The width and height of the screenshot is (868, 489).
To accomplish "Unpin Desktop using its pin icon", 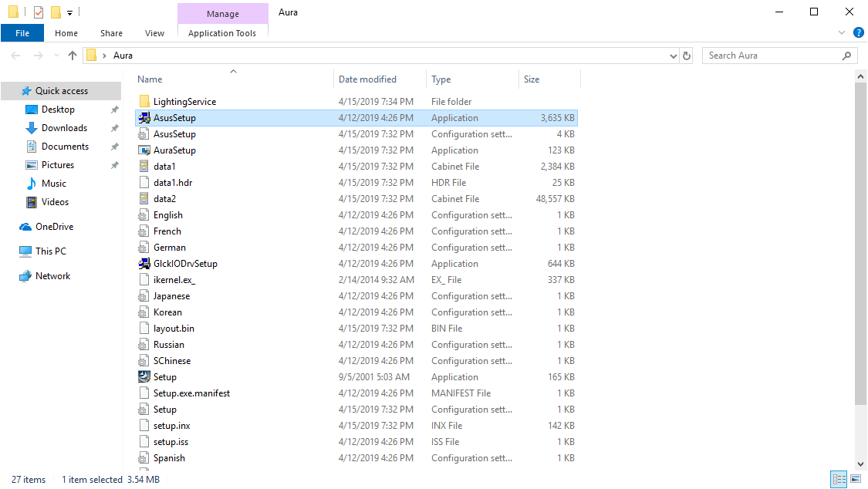I will (115, 110).
